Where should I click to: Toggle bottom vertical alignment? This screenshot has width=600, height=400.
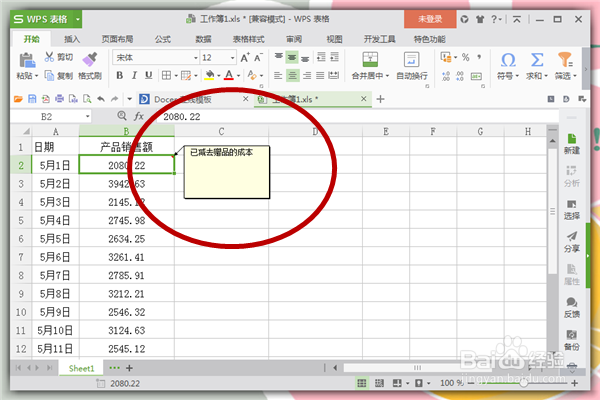(305, 57)
